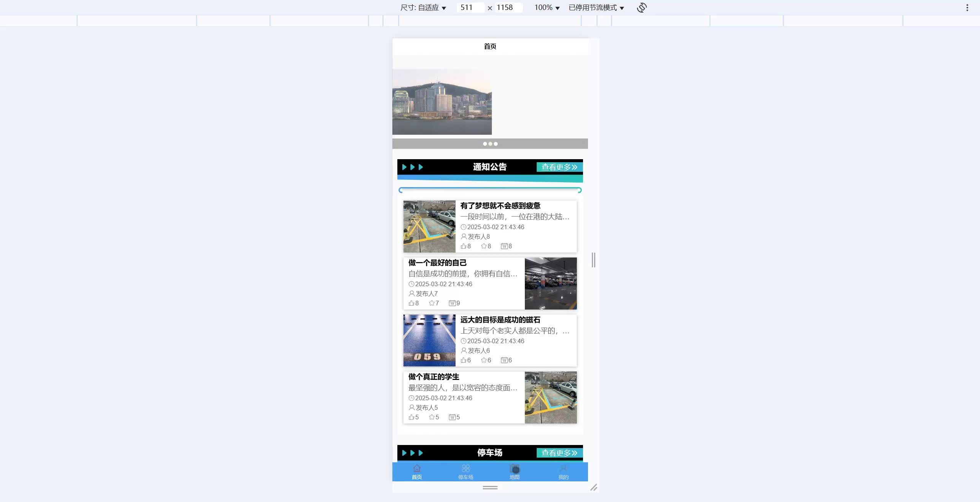Click the 停车场 grid icon in bottom bar
The width and height of the screenshot is (980, 502).
465,469
